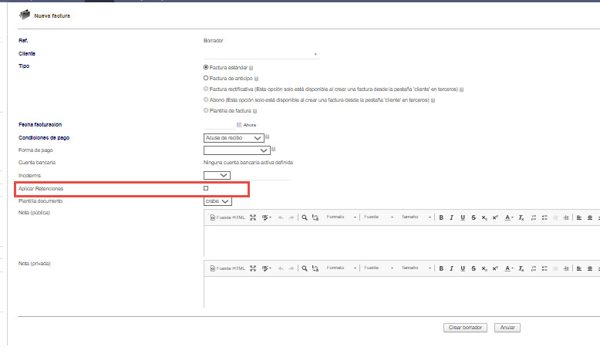Click Italic icon in private note editor

tap(451, 268)
